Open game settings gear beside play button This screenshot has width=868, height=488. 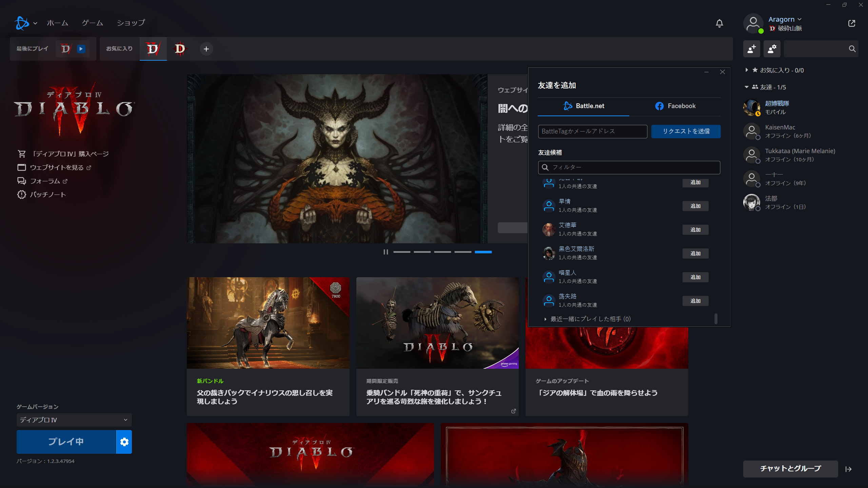(124, 442)
